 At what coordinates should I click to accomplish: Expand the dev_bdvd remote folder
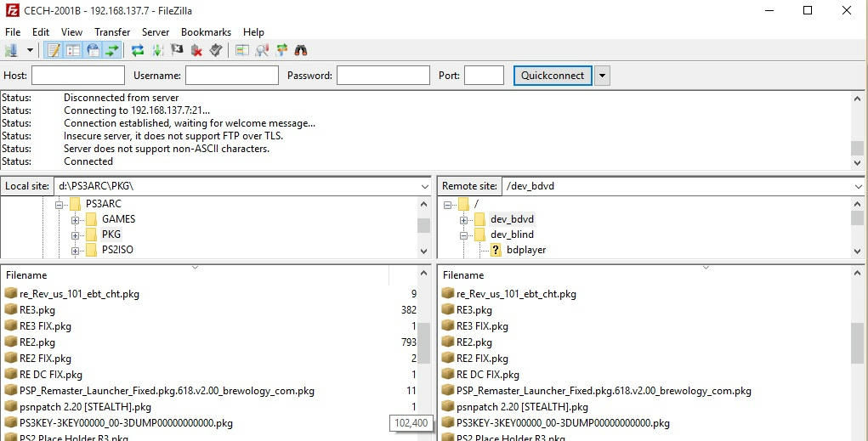(464, 220)
